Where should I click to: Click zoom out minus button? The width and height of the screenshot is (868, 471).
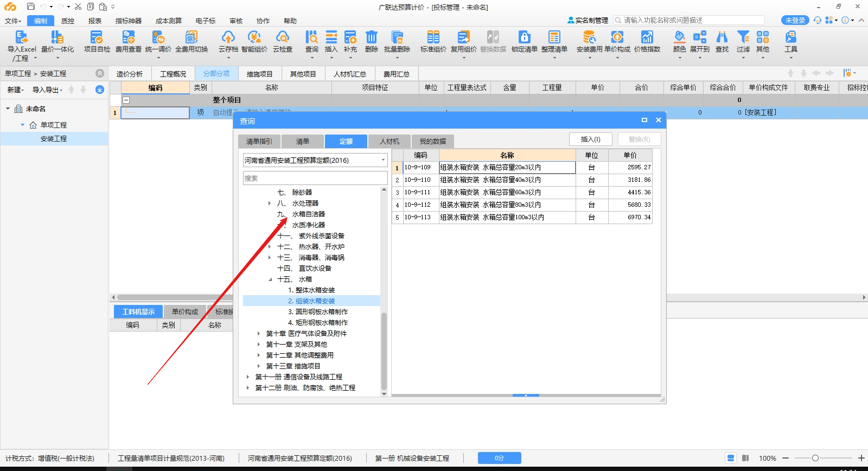coord(786,458)
